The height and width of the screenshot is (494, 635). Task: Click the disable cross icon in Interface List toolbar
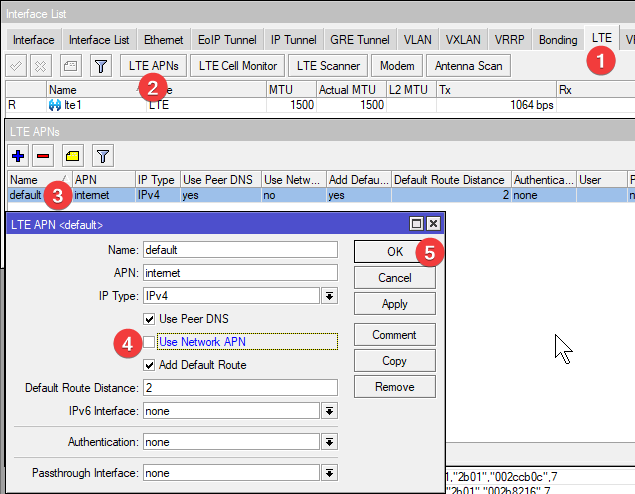point(40,66)
